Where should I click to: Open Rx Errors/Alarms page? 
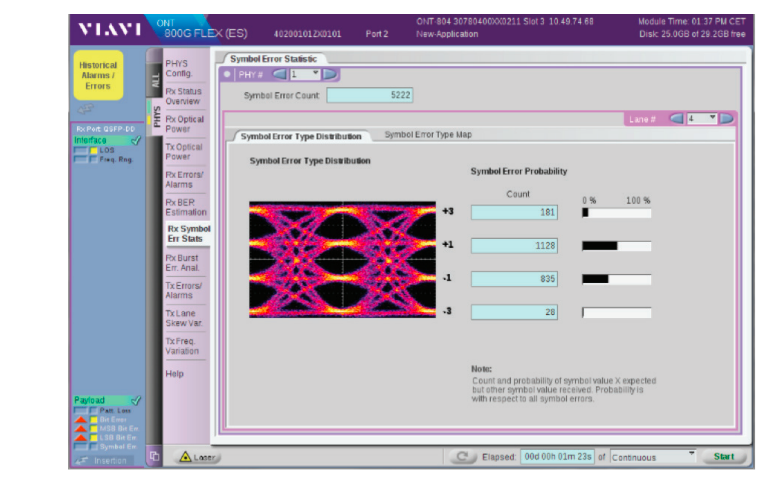point(184,180)
